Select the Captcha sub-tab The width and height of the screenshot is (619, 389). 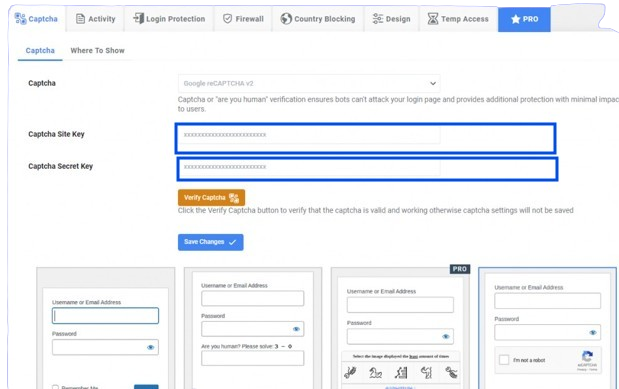[x=40, y=51]
